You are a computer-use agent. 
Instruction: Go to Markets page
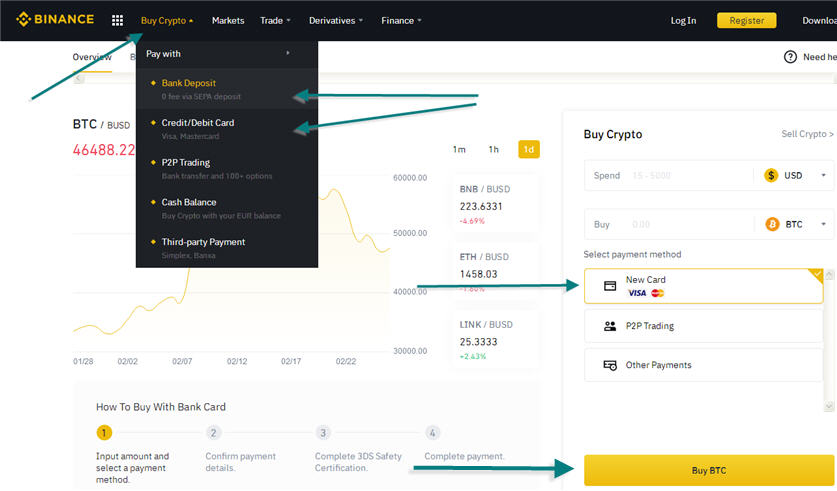[228, 20]
